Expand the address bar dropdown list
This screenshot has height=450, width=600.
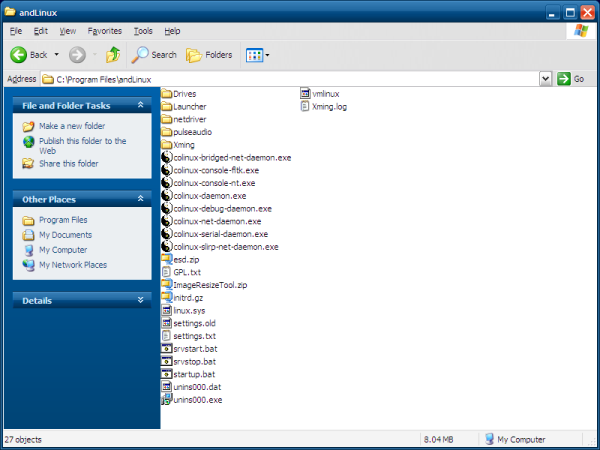click(545, 79)
